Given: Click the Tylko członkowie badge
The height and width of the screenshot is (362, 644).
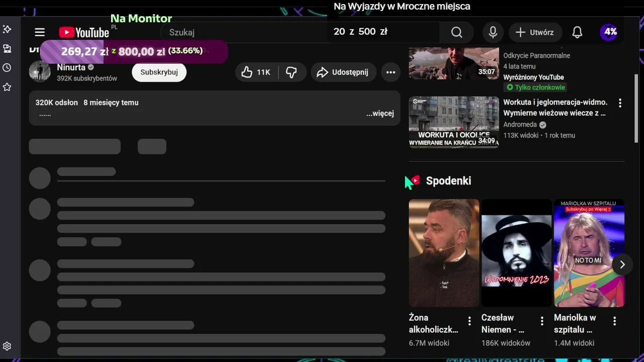Looking at the screenshot, I should point(535,87).
